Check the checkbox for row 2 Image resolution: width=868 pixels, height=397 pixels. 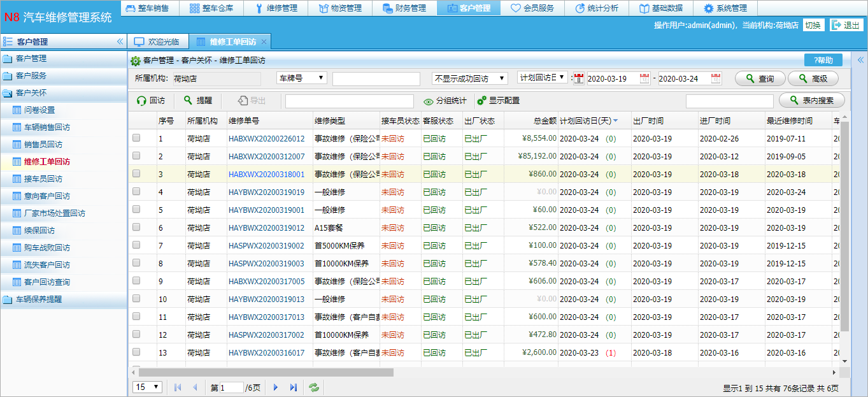[x=136, y=155]
